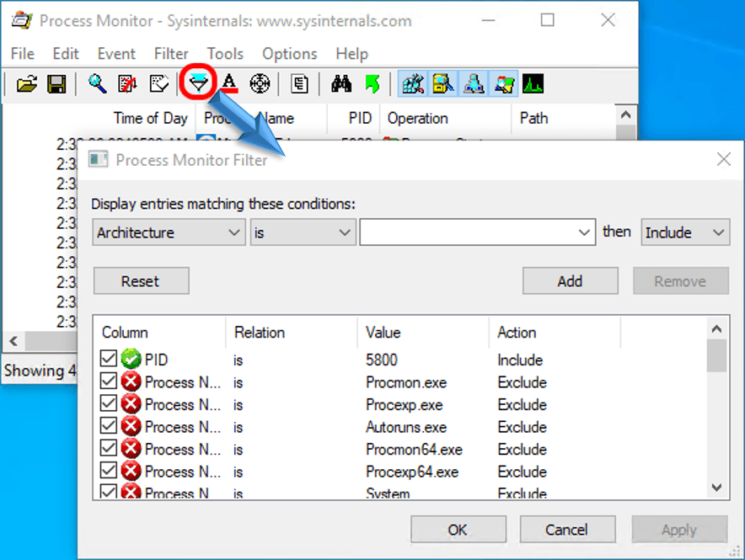Click red X icon on Procexp.exe row
The image size is (745, 560).
131,404
